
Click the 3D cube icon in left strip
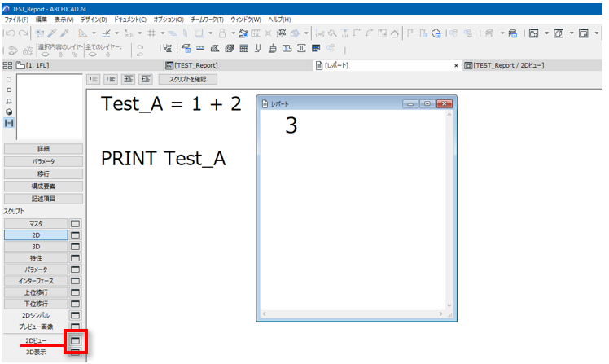tap(9, 112)
